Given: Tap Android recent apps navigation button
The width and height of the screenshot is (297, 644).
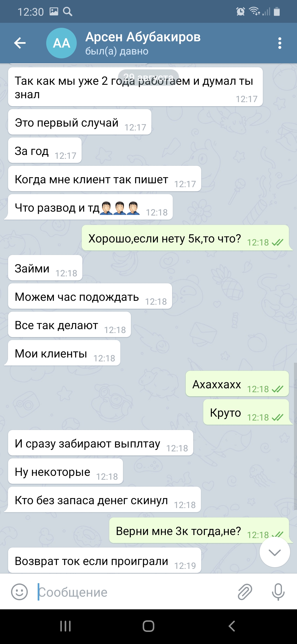Looking at the screenshot, I should point(65,626).
